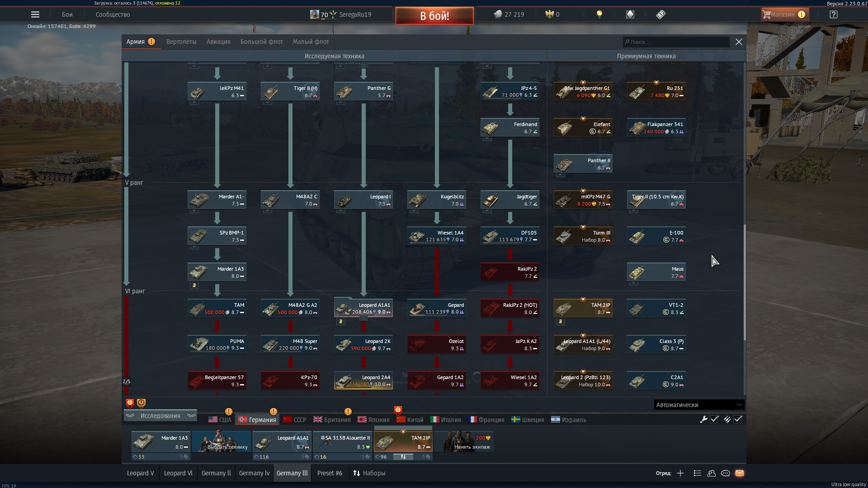Select the Швеция nation tab

528,420
